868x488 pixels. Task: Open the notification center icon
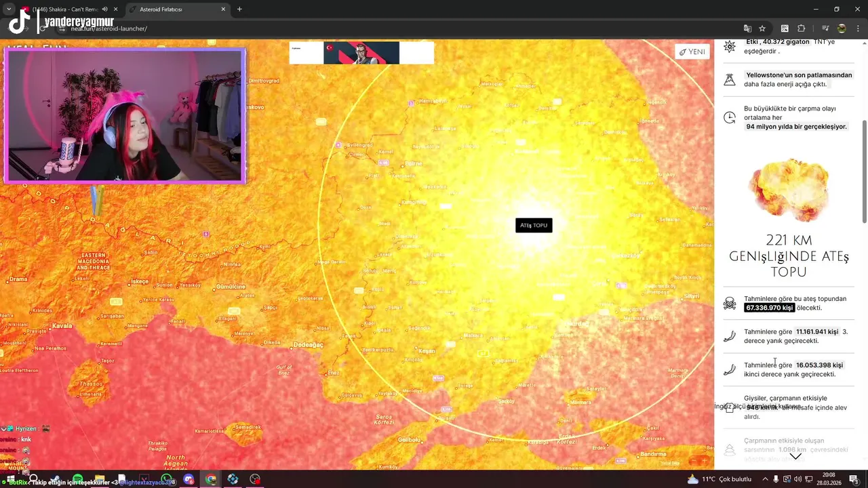(x=854, y=479)
